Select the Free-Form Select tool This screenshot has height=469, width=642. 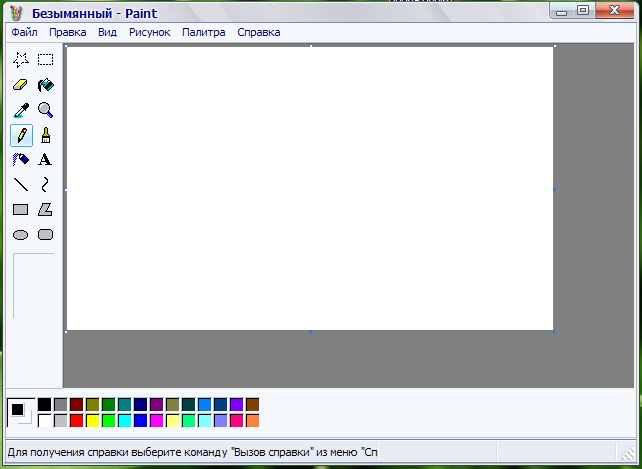pos(21,60)
